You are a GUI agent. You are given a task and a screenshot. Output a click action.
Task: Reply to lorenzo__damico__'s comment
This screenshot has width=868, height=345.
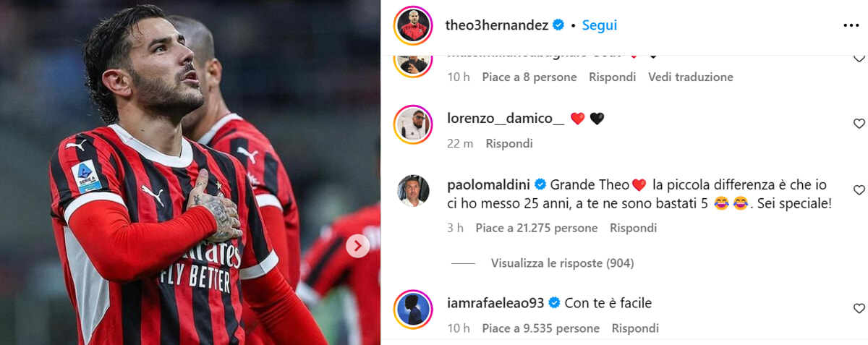[509, 143]
